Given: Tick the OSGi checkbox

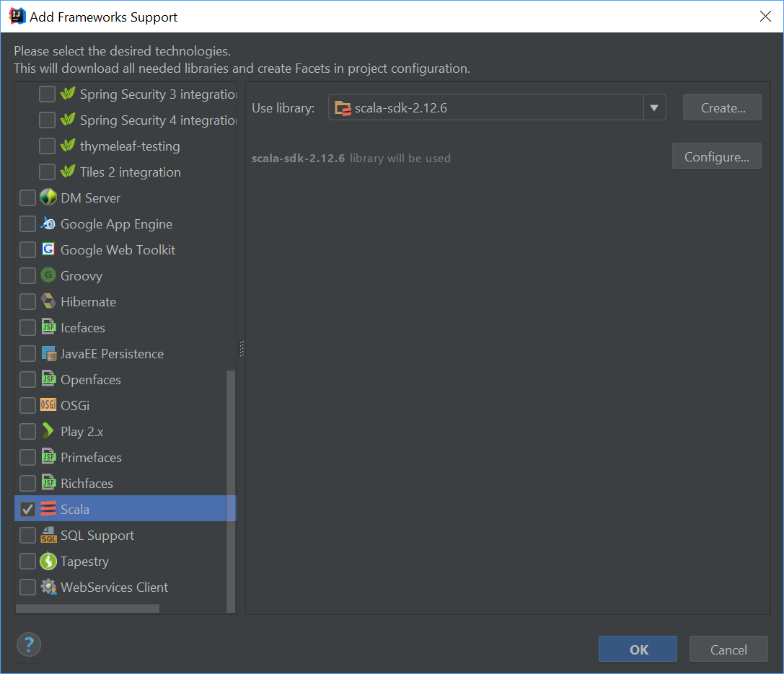Looking at the screenshot, I should 27,405.
